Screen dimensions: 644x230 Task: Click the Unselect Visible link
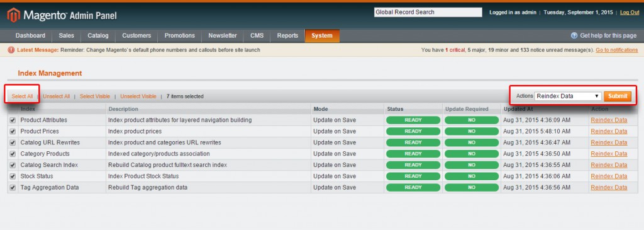[138, 96]
